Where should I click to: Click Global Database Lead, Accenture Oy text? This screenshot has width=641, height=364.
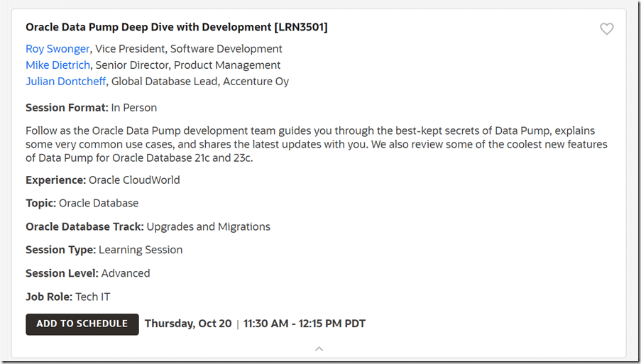(200, 82)
